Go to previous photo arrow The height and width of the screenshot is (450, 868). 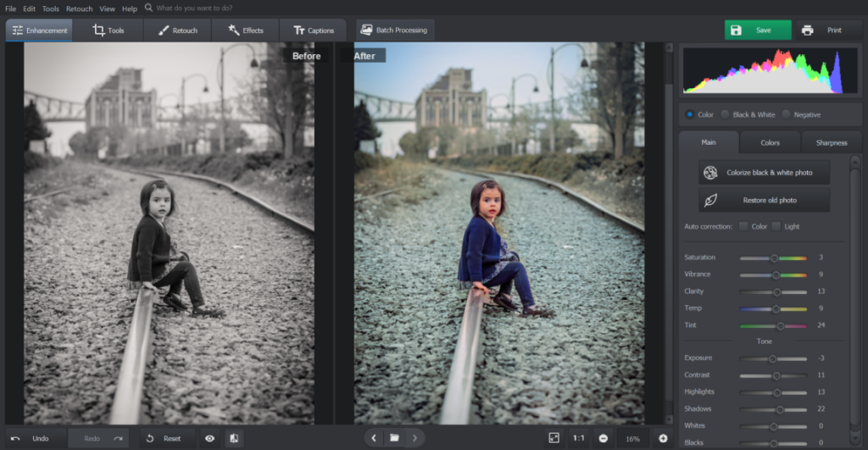coord(374,438)
